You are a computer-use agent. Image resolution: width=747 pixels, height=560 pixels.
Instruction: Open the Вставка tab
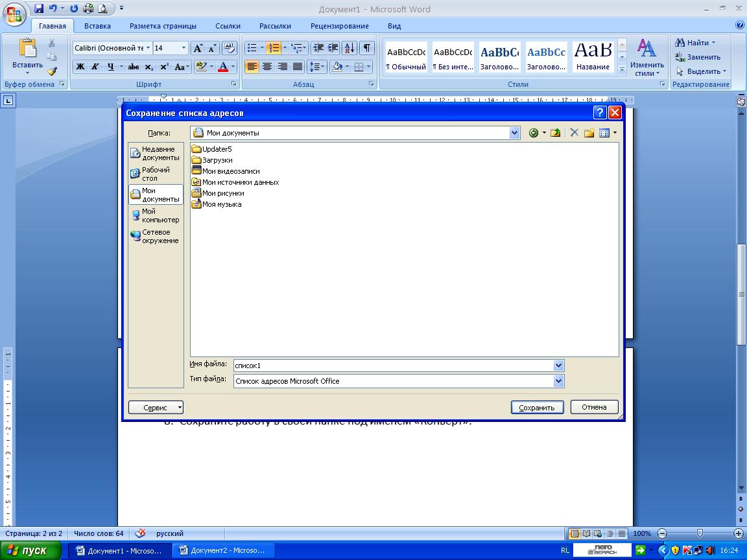click(x=97, y=26)
